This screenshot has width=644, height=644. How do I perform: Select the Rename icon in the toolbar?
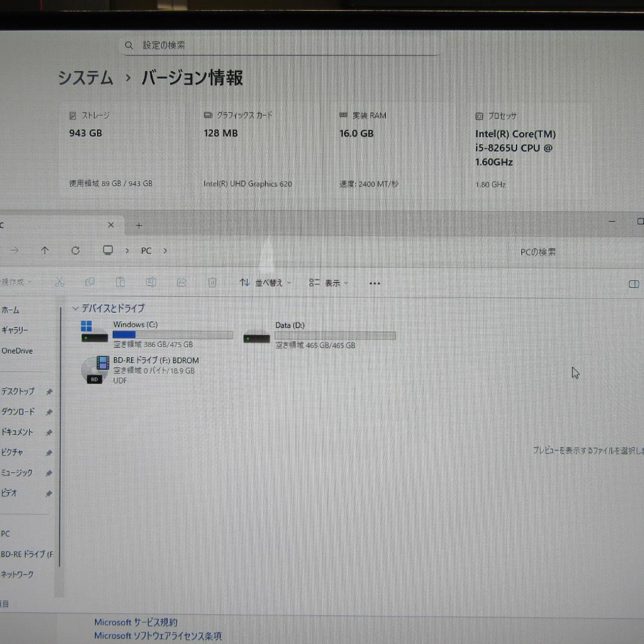(x=151, y=281)
